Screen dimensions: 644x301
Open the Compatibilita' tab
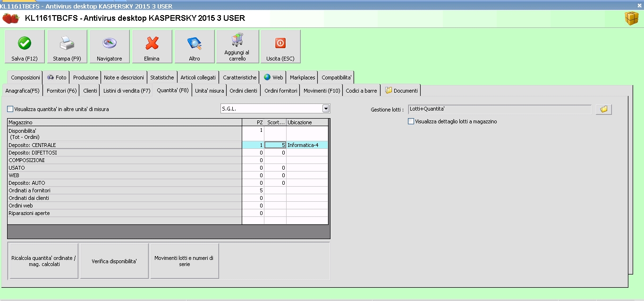(337, 77)
